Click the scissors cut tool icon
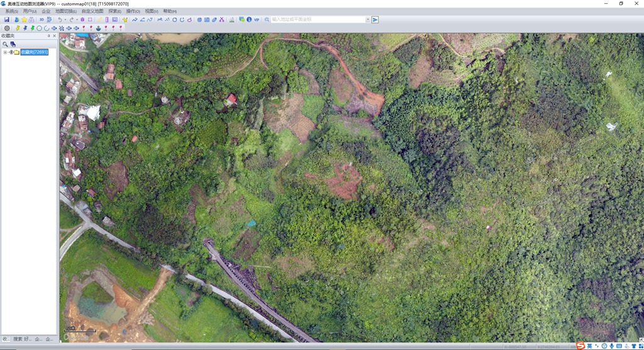The width and height of the screenshot is (644, 350). pos(222,20)
